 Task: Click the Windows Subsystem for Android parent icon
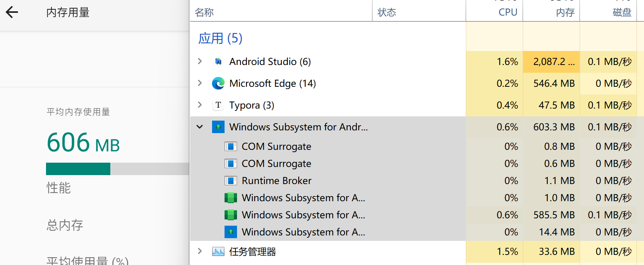click(218, 127)
